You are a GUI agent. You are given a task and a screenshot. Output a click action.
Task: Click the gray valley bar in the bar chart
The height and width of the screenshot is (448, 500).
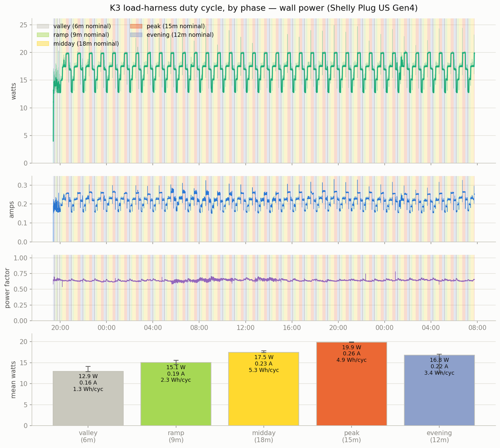tap(88, 398)
